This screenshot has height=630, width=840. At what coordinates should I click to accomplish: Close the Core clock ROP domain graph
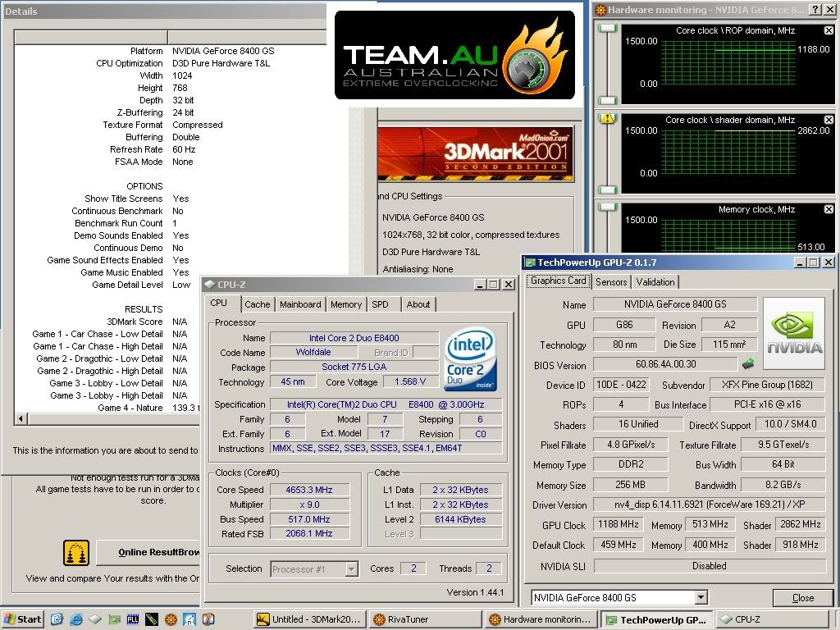829,30
